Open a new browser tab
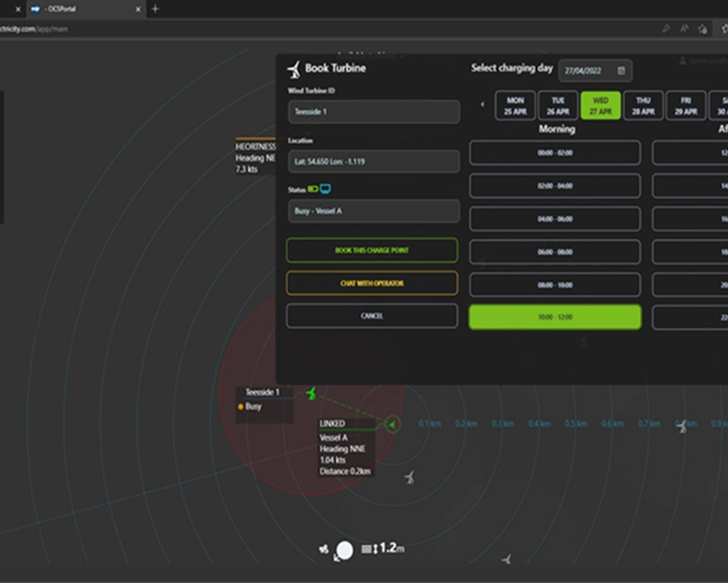This screenshot has width=728, height=583. pos(155,9)
